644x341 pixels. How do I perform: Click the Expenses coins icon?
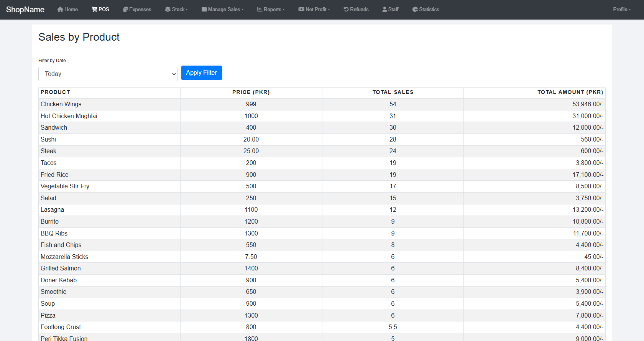pos(125,9)
